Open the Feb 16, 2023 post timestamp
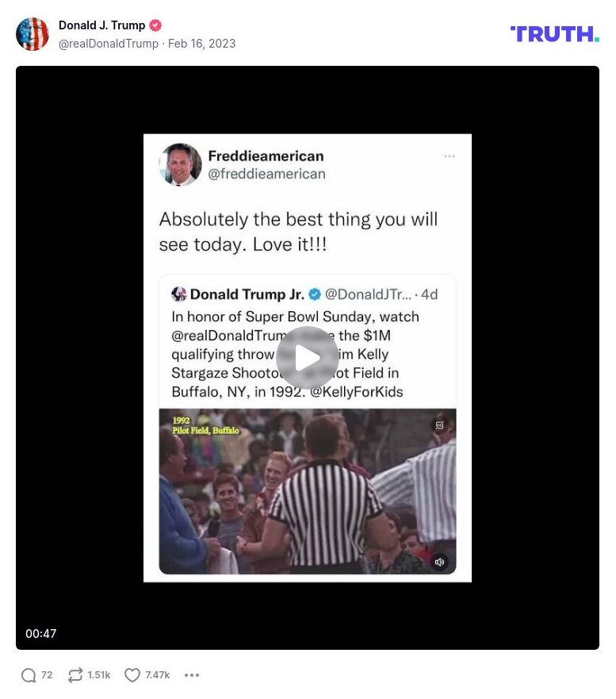This screenshot has width=616, height=699. click(202, 44)
